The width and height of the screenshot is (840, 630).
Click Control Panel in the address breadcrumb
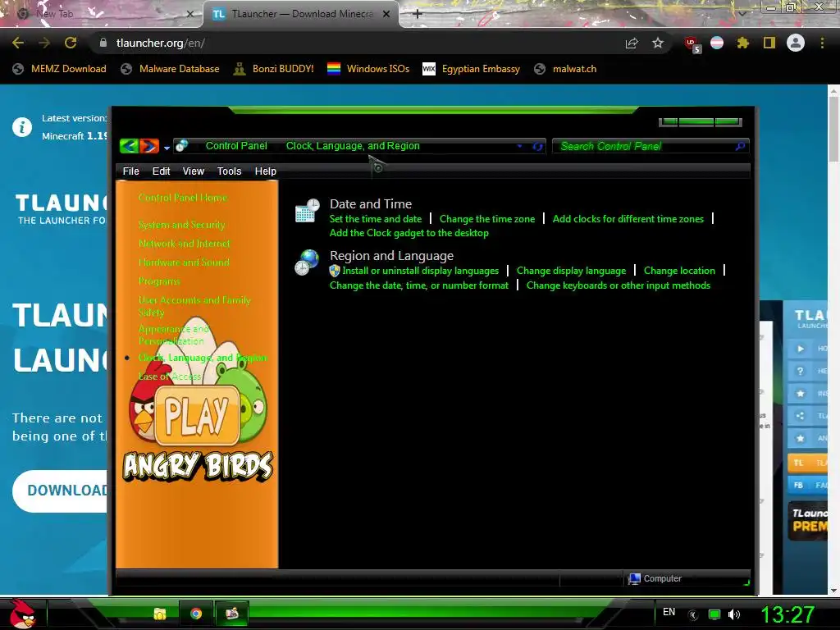(236, 146)
